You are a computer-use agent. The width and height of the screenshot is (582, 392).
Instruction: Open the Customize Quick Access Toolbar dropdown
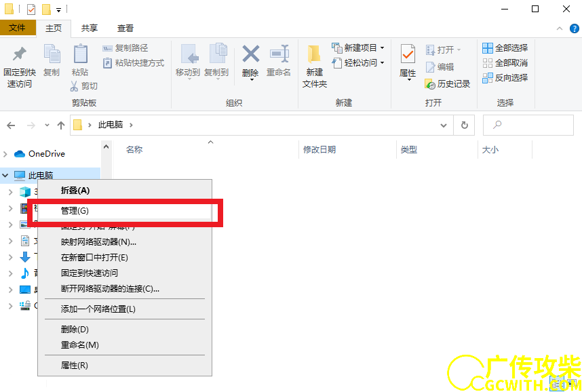click(x=58, y=9)
